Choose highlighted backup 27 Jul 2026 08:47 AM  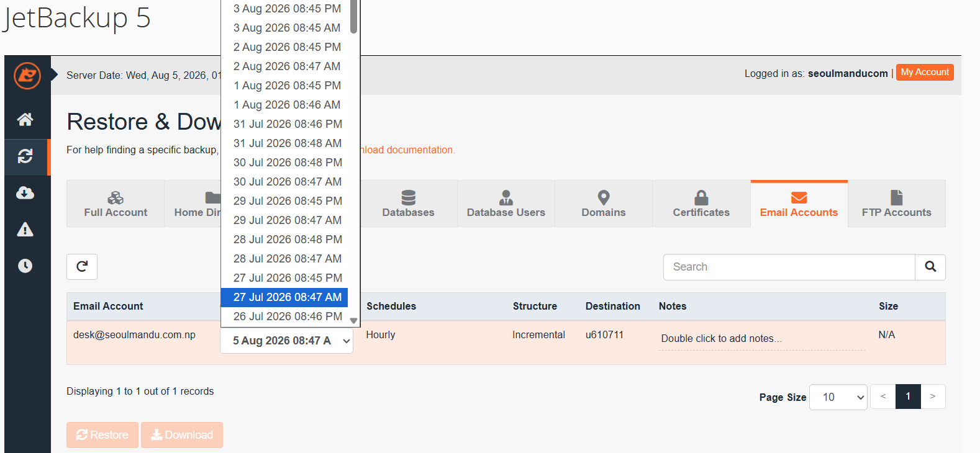point(284,297)
